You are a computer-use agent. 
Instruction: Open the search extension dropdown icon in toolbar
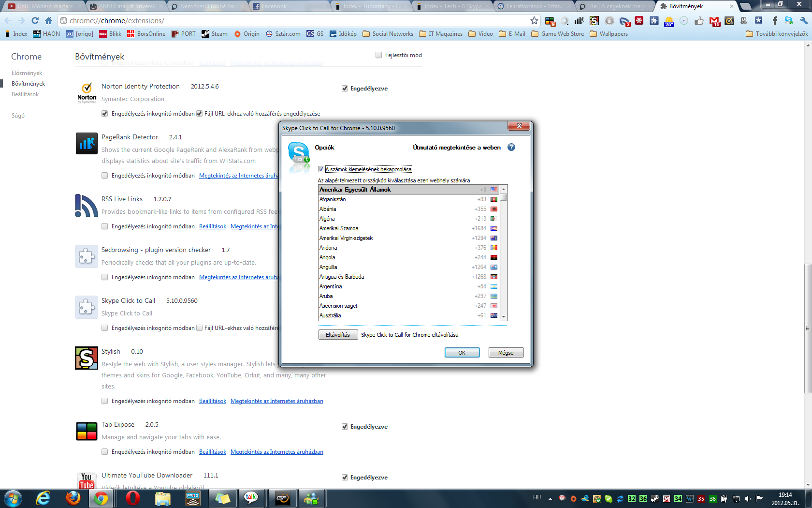(x=565, y=21)
